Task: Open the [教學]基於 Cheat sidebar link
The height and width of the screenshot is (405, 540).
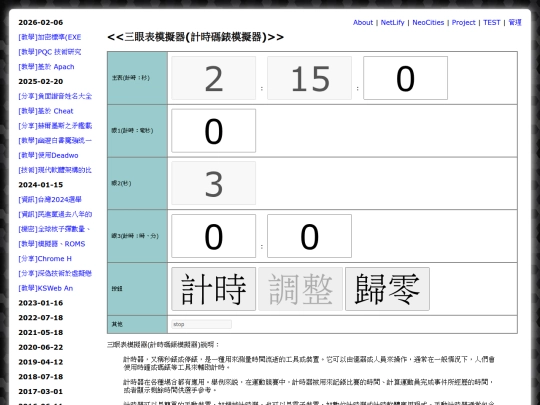Action: pyautogui.click(x=46, y=111)
